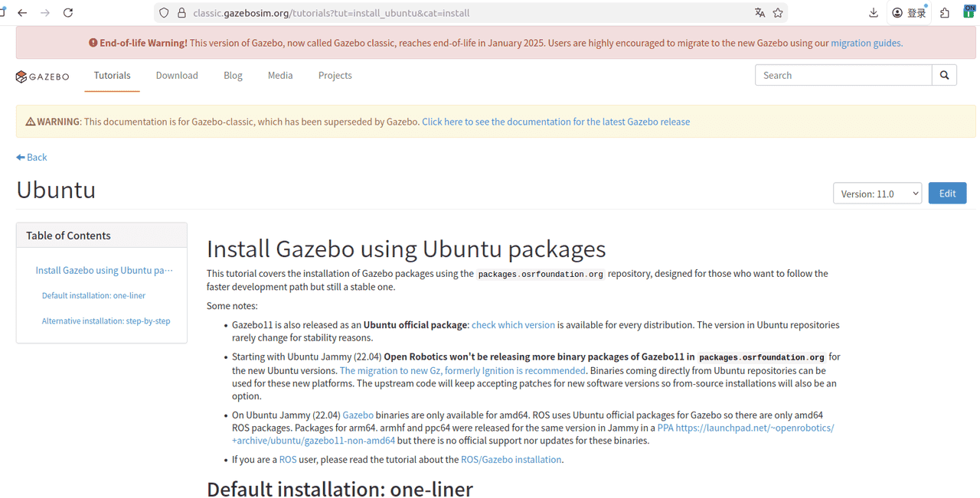Click inside the site search field
The width and height of the screenshot is (980, 498).
click(842, 75)
